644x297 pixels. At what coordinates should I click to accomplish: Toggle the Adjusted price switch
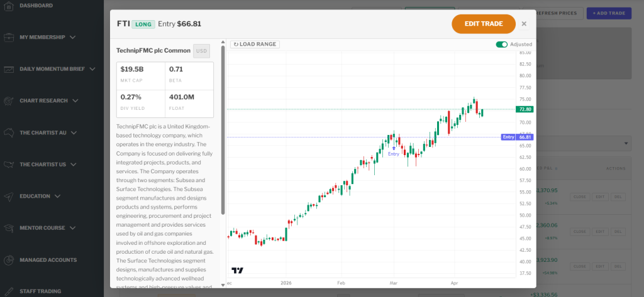(x=501, y=45)
